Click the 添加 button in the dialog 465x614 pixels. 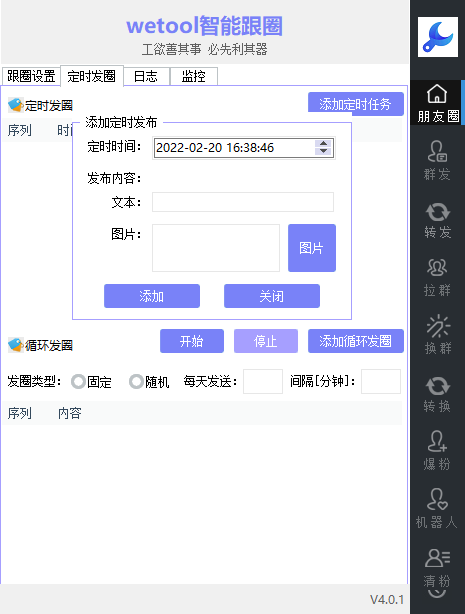click(x=152, y=296)
